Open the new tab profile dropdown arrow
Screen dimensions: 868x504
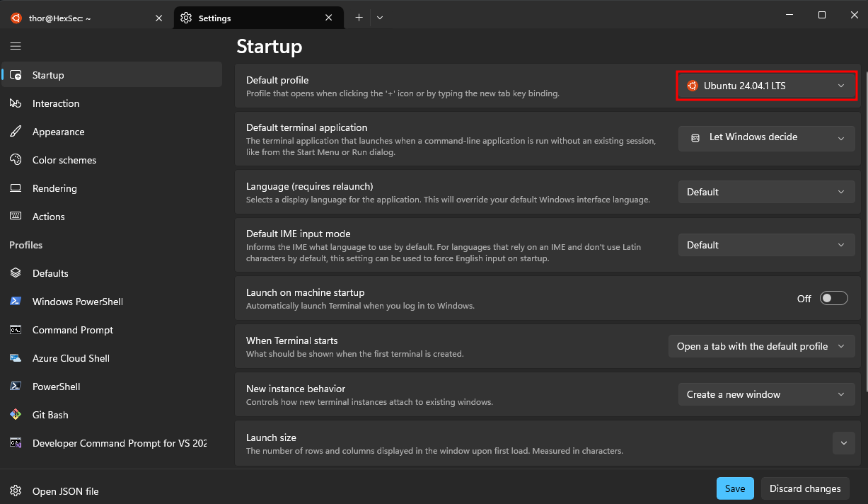[380, 18]
